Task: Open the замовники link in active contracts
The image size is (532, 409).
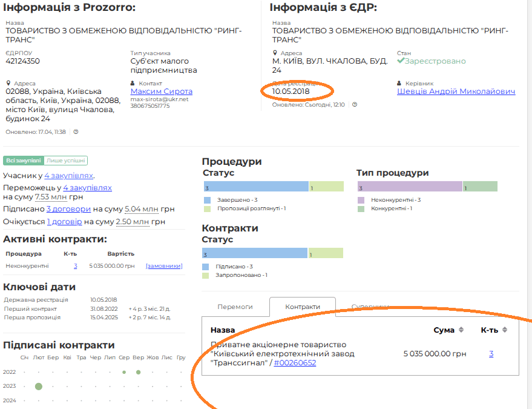Action: [x=163, y=265]
